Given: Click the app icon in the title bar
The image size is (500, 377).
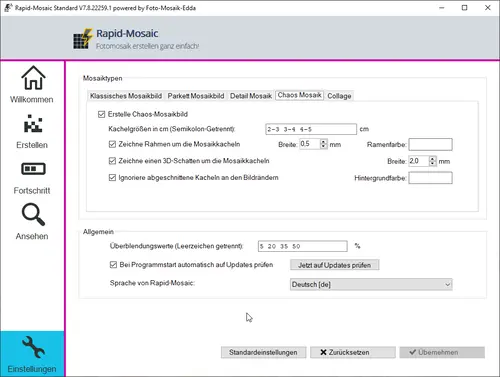Looking at the screenshot, I should pyautogui.click(x=8, y=8).
